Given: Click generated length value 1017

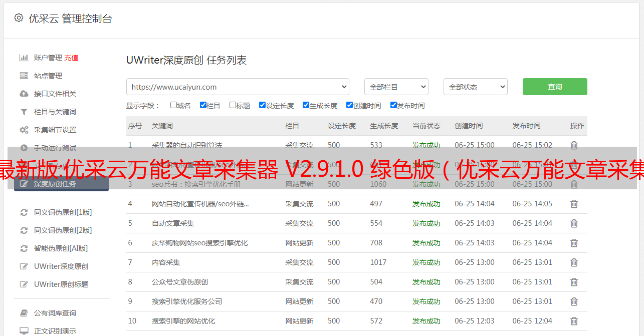Looking at the screenshot, I should pyautogui.click(x=378, y=262).
